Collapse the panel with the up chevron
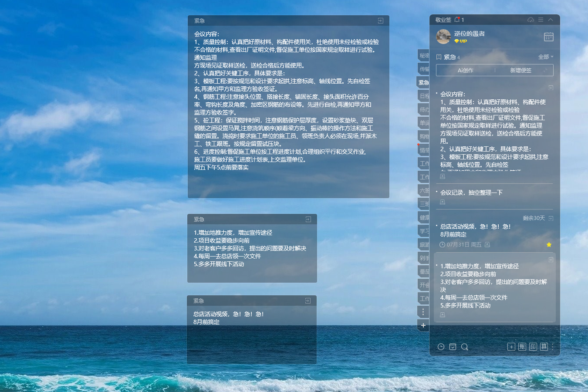 click(x=551, y=20)
